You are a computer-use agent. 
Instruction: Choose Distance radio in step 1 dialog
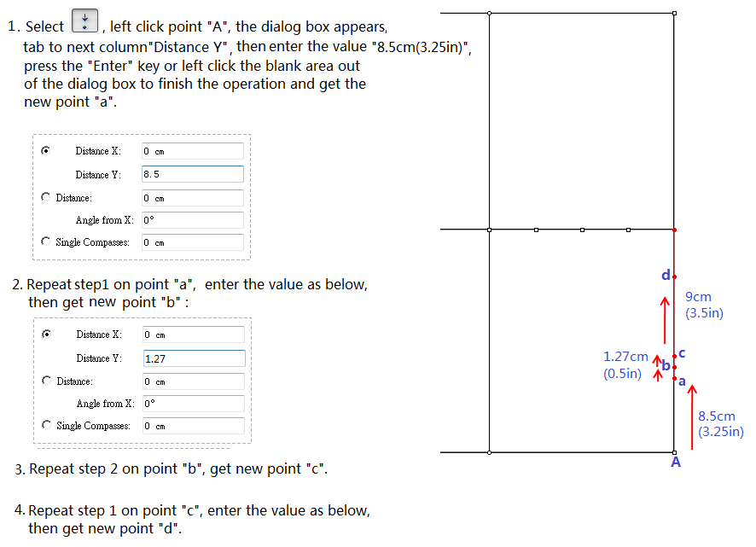coord(45,197)
